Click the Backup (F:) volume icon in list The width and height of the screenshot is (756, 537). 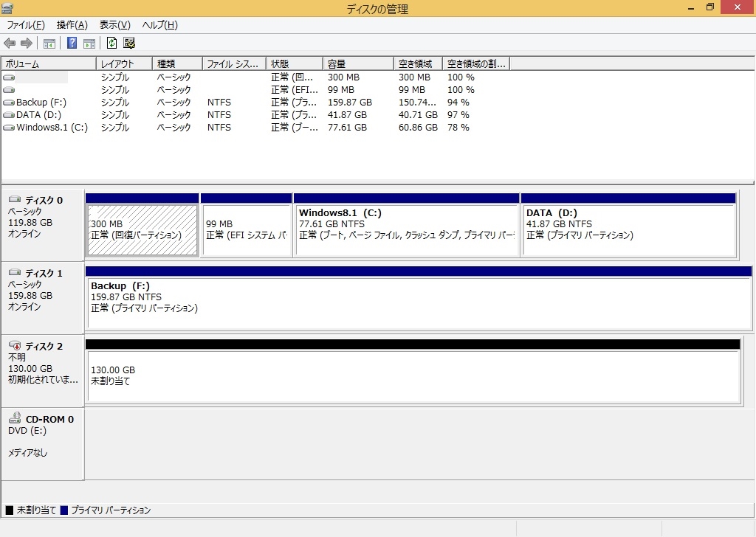pyautogui.click(x=9, y=102)
